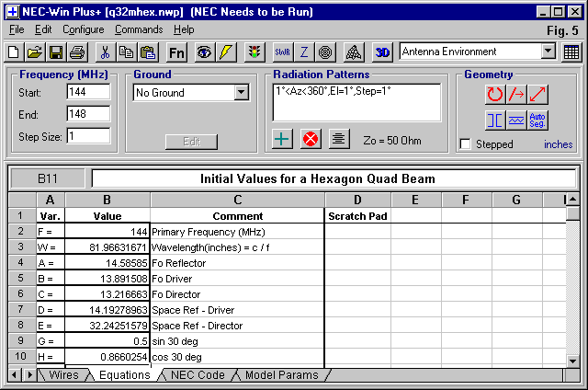The width and height of the screenshot is (588, 390).
Task: Open the Antenna Environment dropdown
Action: (548, 52)
